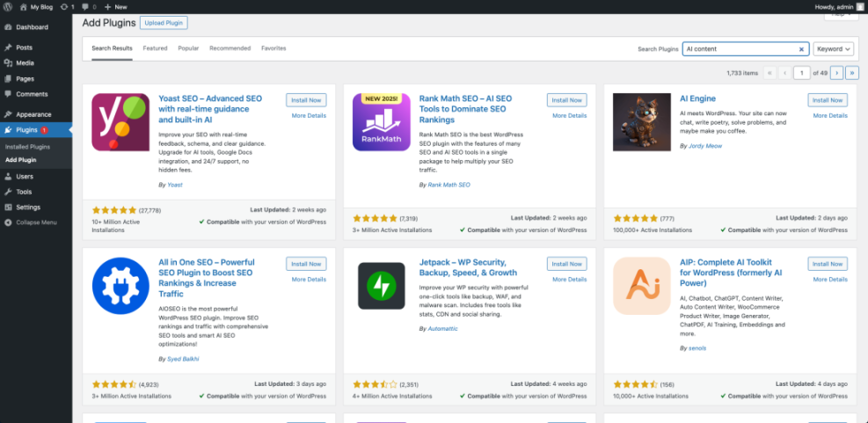Open the comments bubble in admin bar
The width and height of the screenshot is (868, 423).
click(x=84, y=7)
